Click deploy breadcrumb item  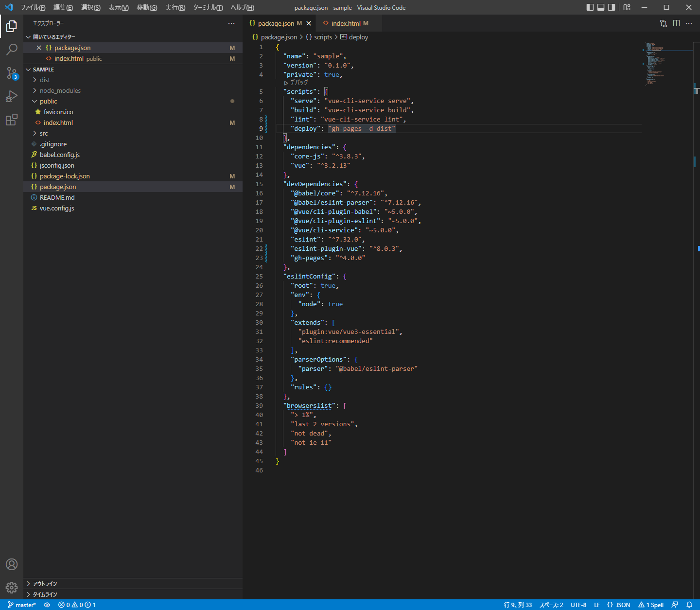point(354,37)
